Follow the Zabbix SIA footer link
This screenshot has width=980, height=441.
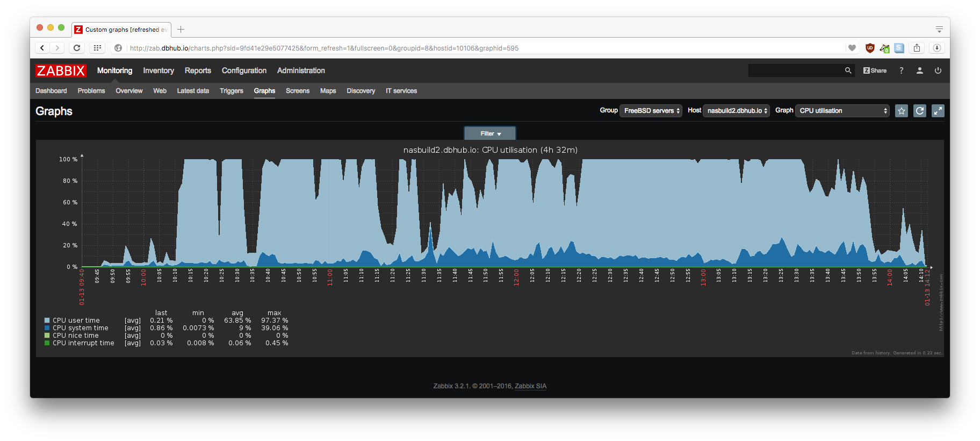click(x=530, y=386)
